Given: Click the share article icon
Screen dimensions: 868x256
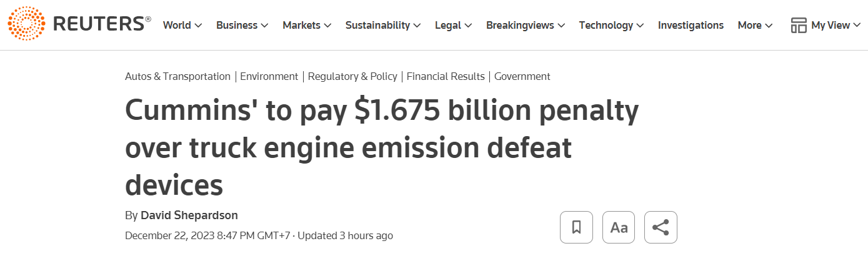Looking at the screenshot, I should point(661,227).
